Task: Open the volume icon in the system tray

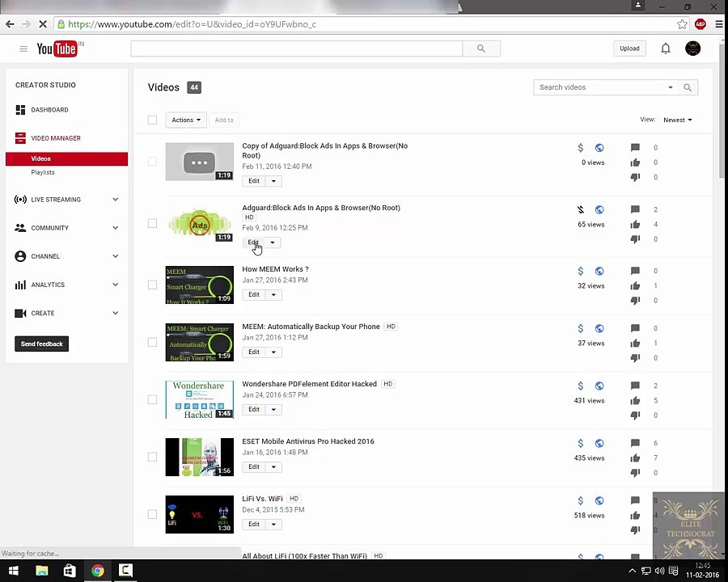Action: pos(659,571)
